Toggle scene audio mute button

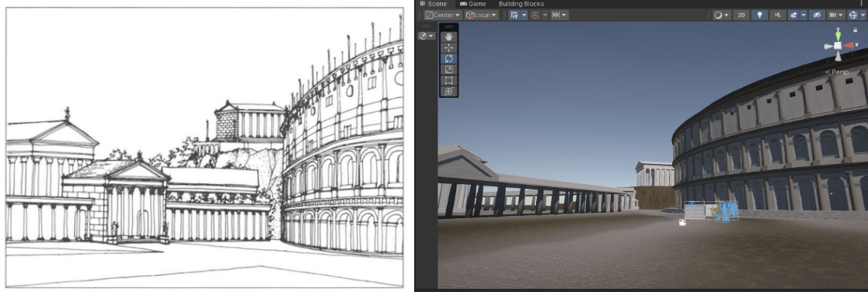pyautogui.click(x=779, y=15)
